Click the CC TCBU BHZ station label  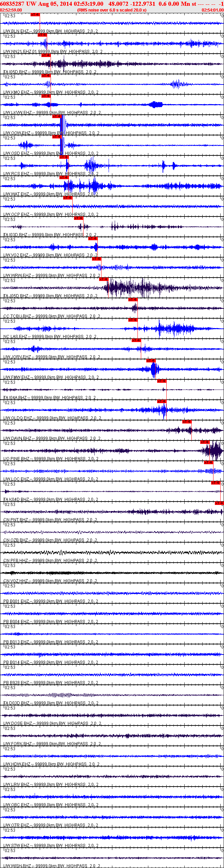[x=52, y=316]
